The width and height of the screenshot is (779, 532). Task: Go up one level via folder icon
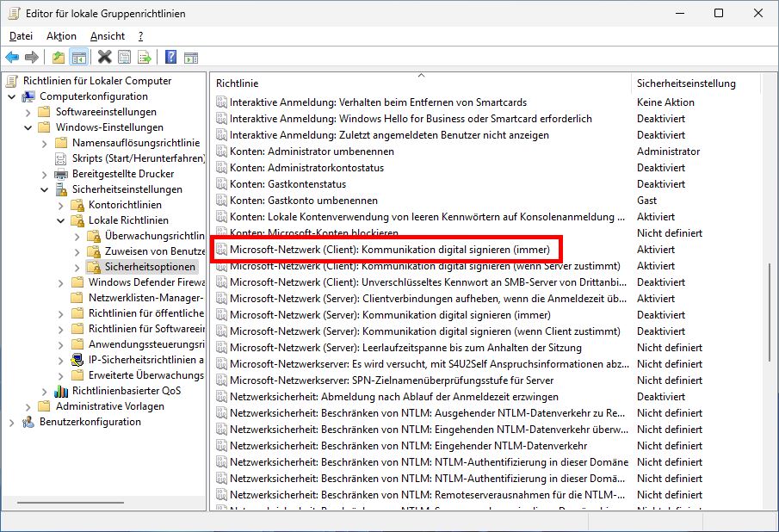tap(58, 56)
